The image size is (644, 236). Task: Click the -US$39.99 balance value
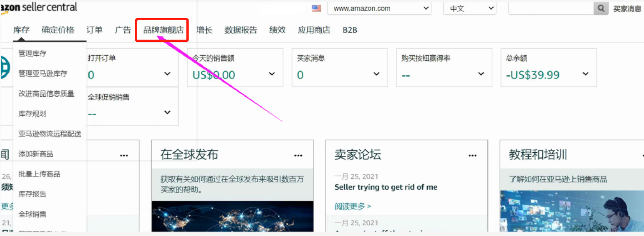(533, 75)
